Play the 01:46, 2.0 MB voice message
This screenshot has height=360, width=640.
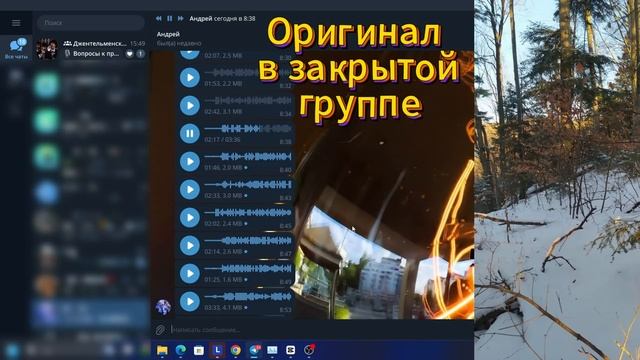tap(190, 161)
